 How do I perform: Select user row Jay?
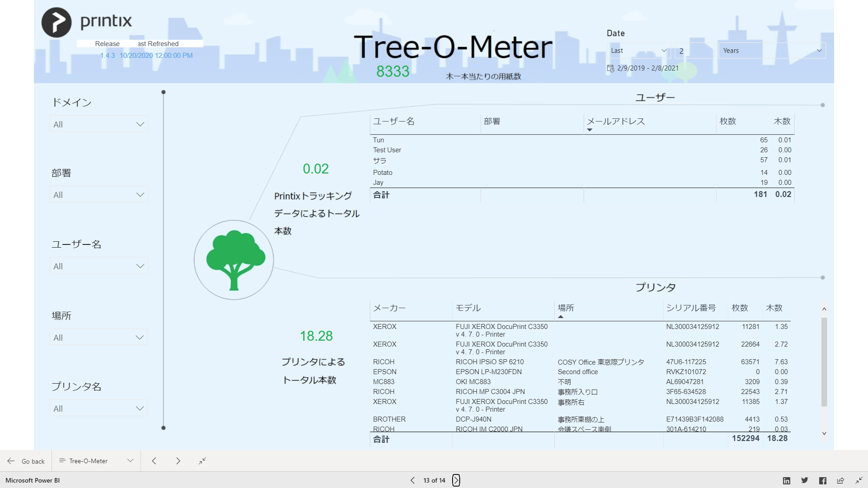tap(582, 183)
